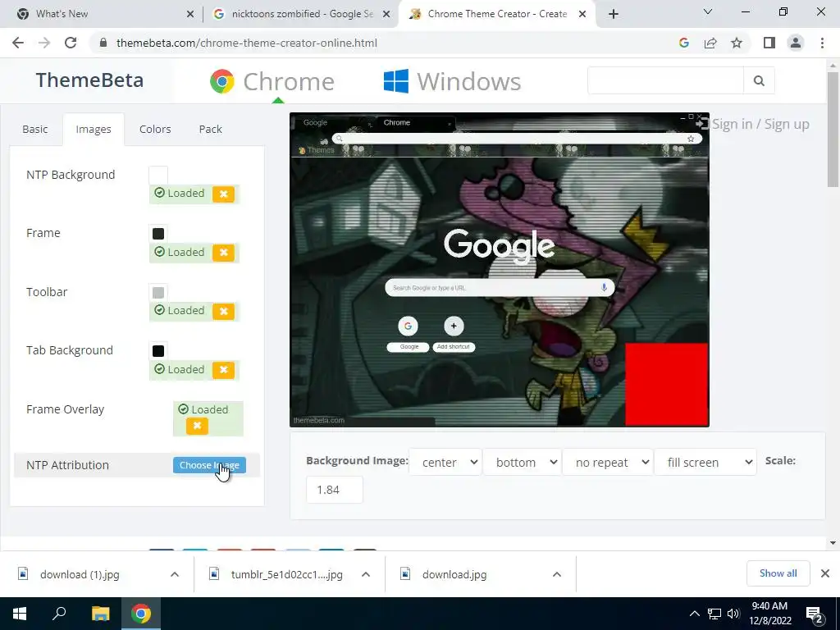Click the taskbar clock showing 9:40 AM
The image size is (840, 630).
769,614
